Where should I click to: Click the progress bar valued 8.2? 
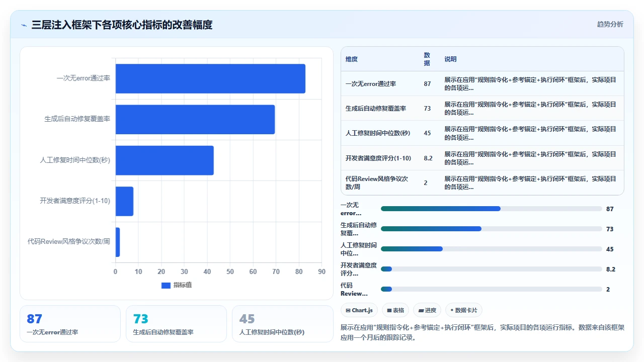click(x=492, y=269)
